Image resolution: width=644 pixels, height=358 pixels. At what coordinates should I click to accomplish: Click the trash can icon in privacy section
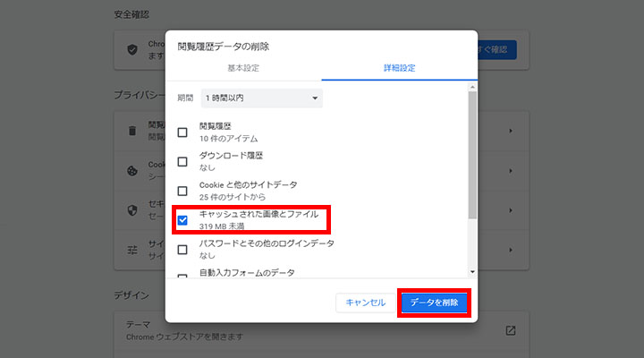pyautogui.click(x=132, y=132)
